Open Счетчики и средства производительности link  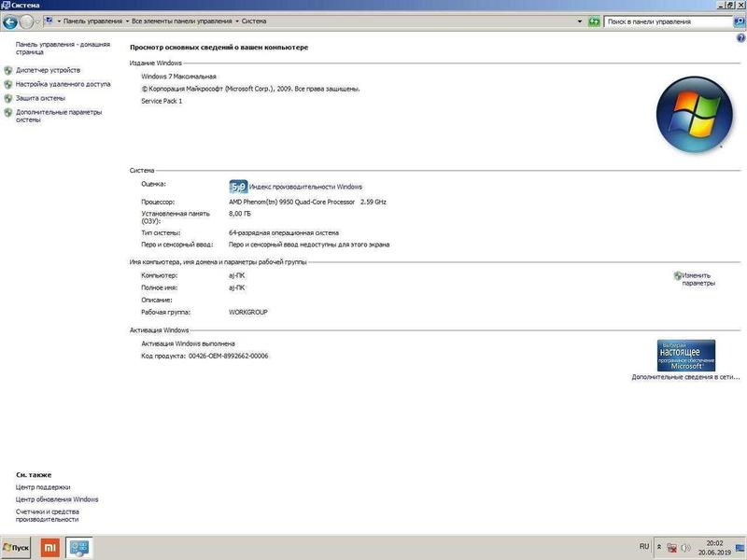(48, 516)
